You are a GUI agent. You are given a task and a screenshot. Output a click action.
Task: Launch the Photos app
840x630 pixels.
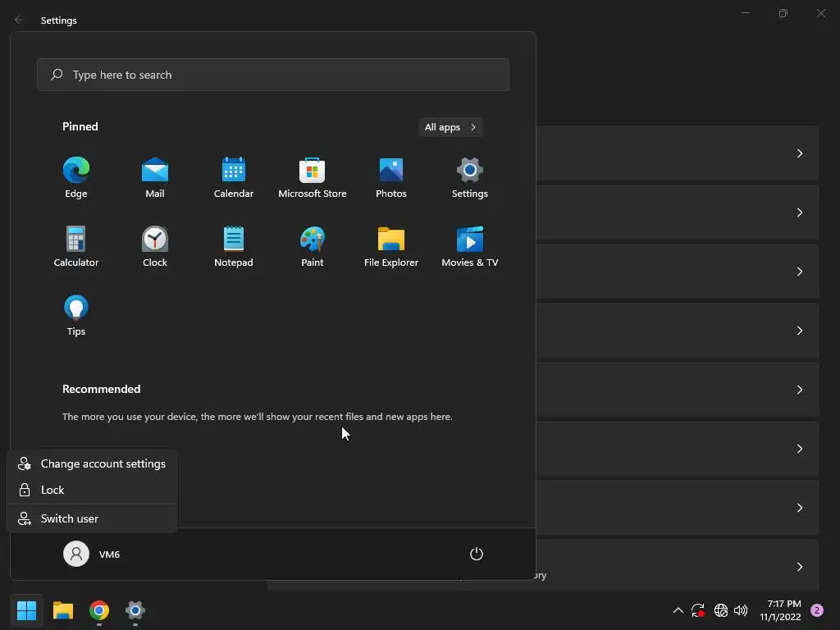coord(391,177)
